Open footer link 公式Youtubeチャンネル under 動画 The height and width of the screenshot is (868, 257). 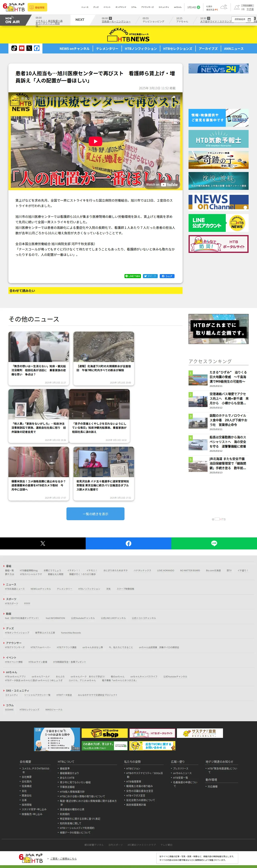(83, 618)
